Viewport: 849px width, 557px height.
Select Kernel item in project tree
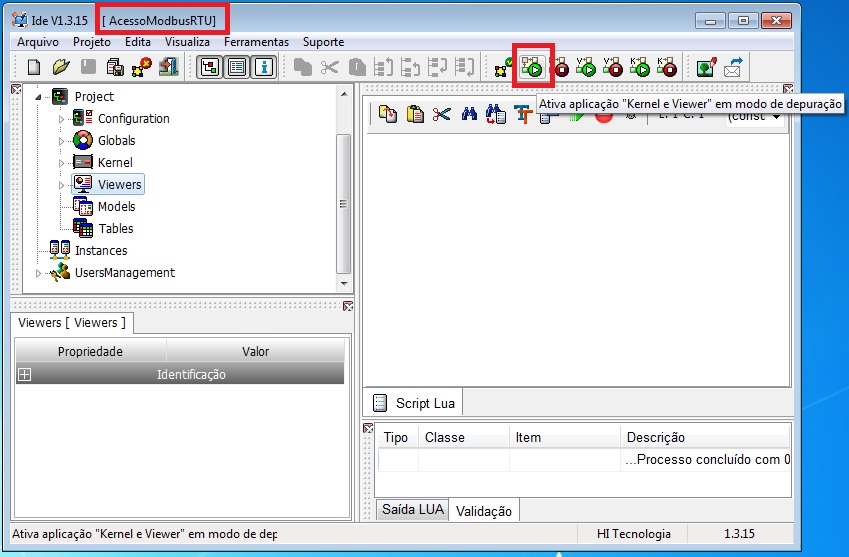[115, 162]
